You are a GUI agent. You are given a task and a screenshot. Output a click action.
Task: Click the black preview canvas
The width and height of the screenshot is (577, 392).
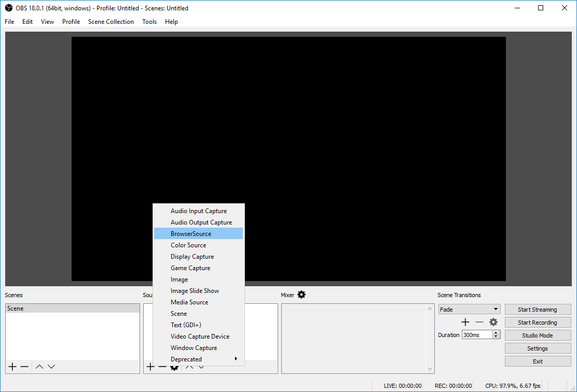[288, 159]
